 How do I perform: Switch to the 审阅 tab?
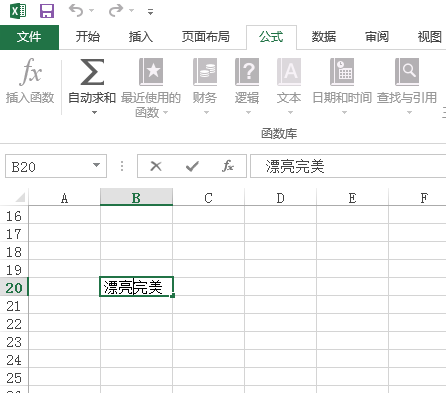(377, 37)
